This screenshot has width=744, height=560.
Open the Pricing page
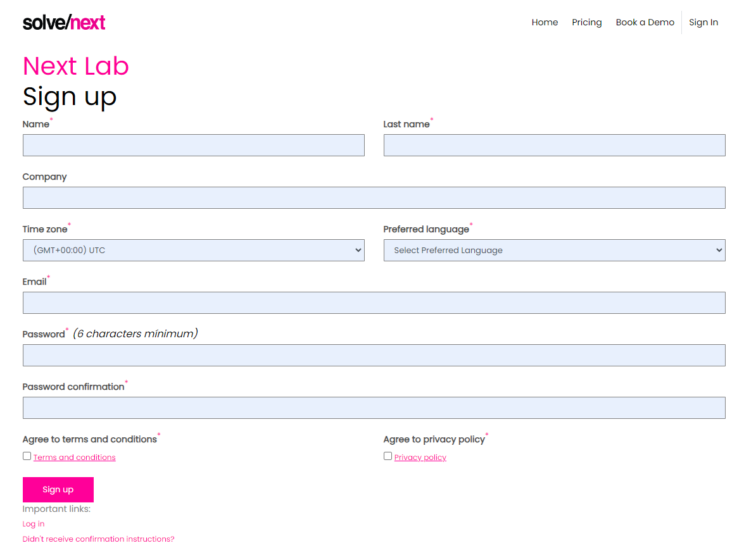tap(586, 22)
